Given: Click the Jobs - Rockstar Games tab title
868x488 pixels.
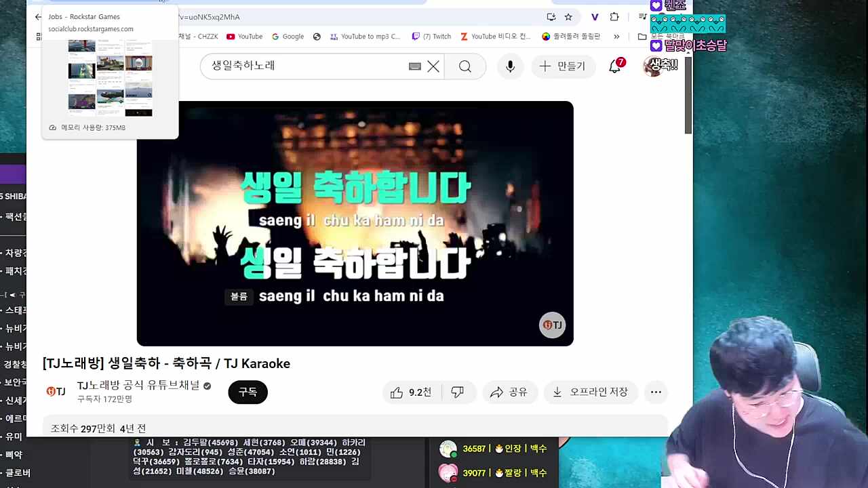Looking at the screenshot, I should coord(84,17).
